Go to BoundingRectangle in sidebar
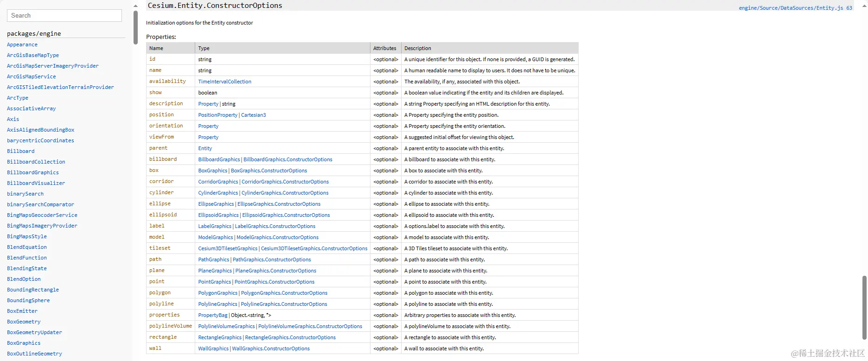Screen dimensions: 868x361 pyautogui.click(x=33, y=290)
